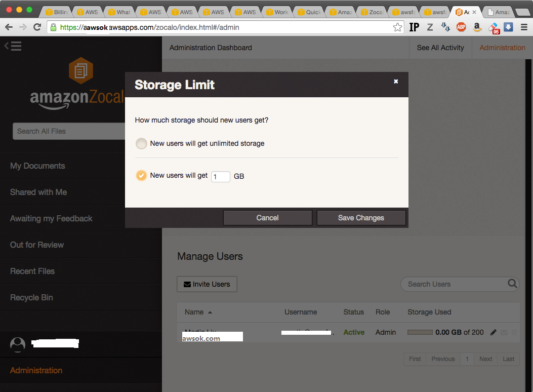Click the extension icon with the 95 badge
Viewport: 533px width, 392px height.
[x=494, y=28]
